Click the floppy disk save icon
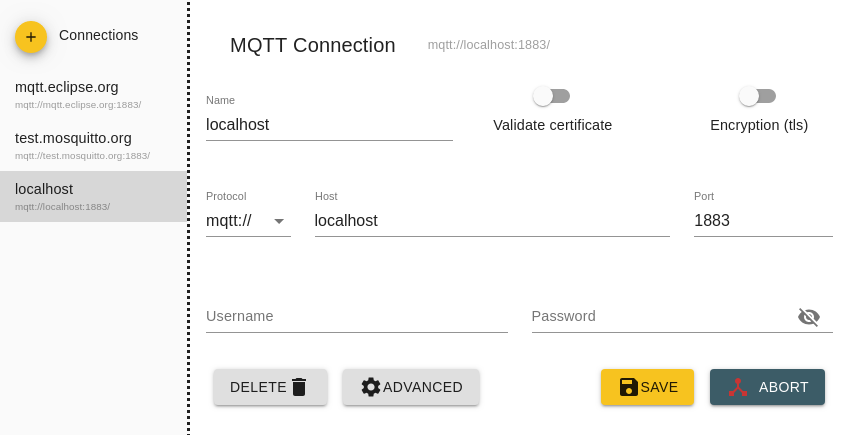Viewport: 848px width, 435px height. point(629,387)
